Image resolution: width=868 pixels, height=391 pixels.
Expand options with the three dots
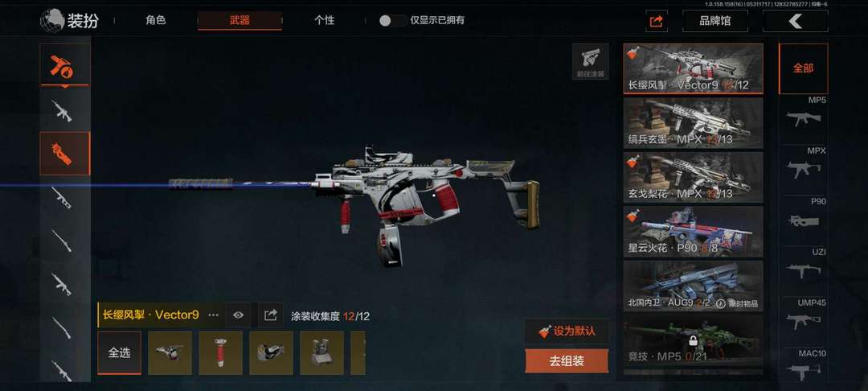coord(213,315)
